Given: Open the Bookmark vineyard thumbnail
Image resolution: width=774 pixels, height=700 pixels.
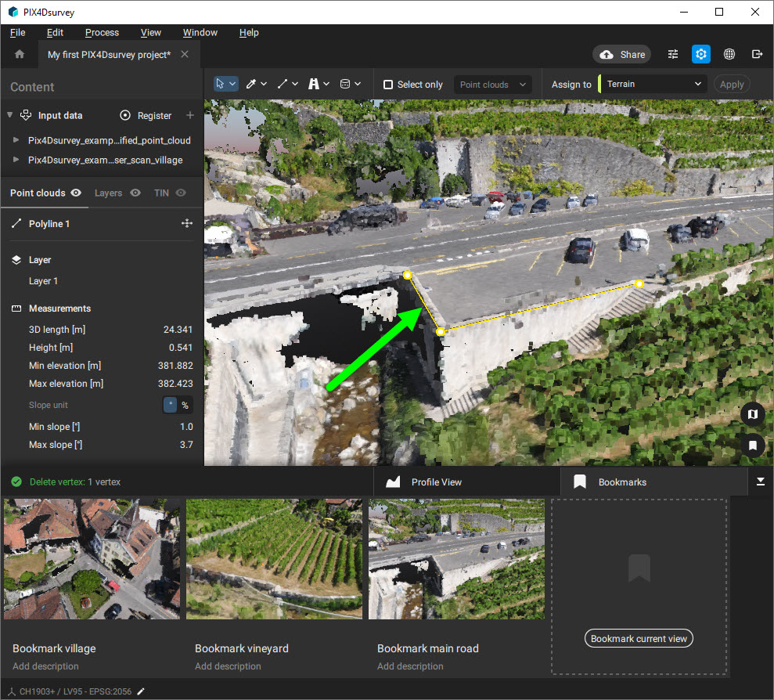Looking at the screenshot, I should tap(274, 558).
